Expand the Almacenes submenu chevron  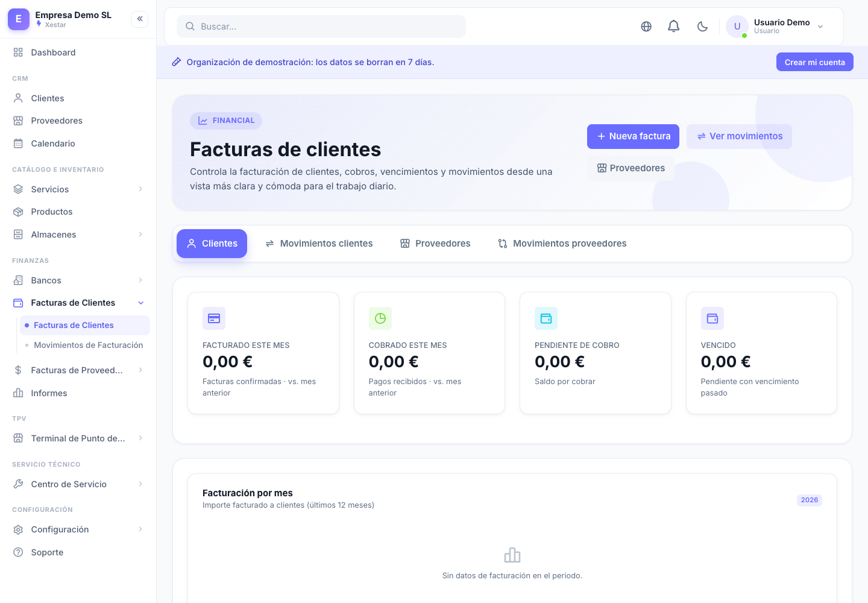point(140,235)
